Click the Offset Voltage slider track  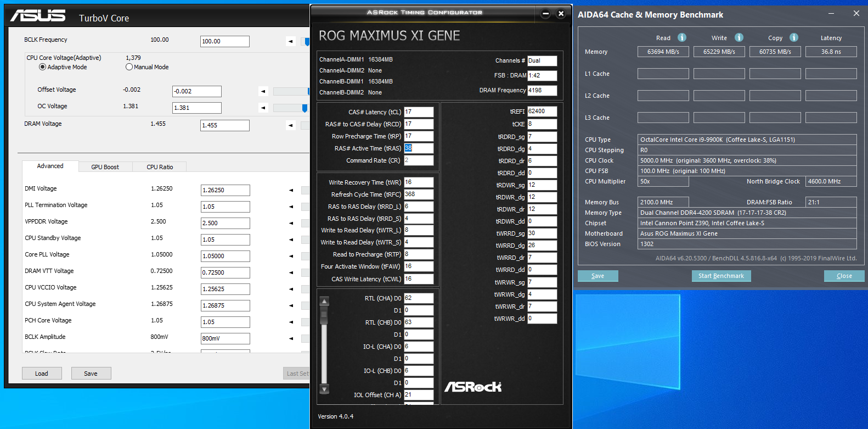291,91
